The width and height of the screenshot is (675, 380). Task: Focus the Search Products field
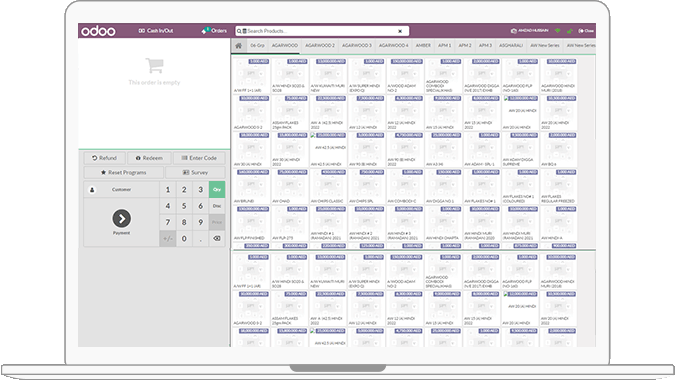coord(322,31)
